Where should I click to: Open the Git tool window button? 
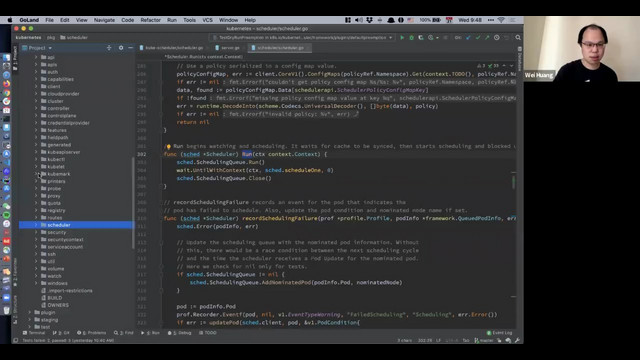point(61,333)
